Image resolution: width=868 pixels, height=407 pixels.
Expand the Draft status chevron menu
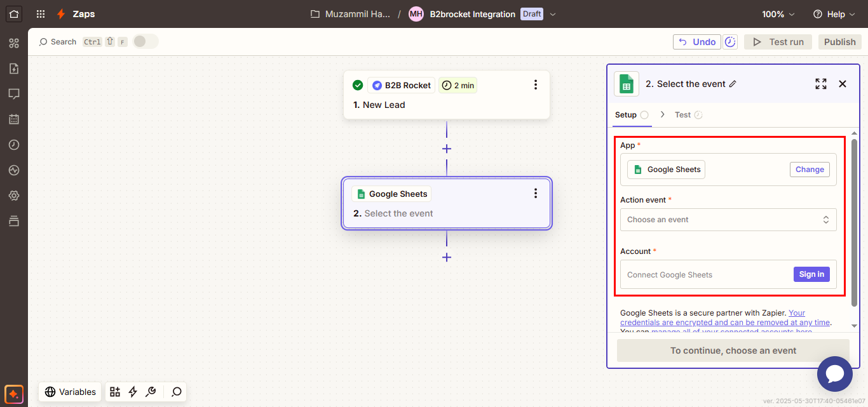pos(553,14)
